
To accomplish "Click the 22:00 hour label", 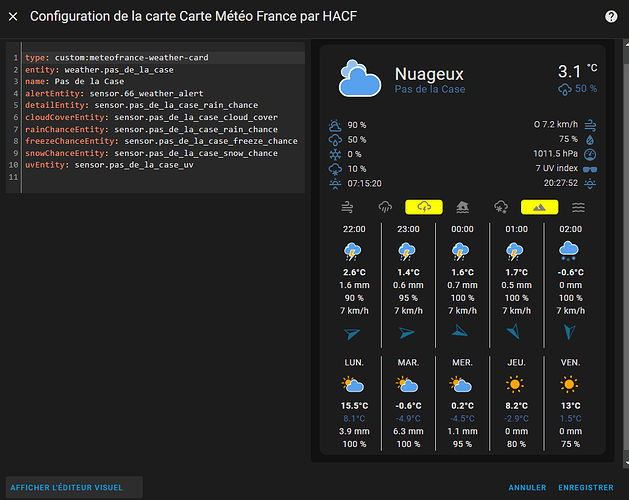I will tap(354, 229).
